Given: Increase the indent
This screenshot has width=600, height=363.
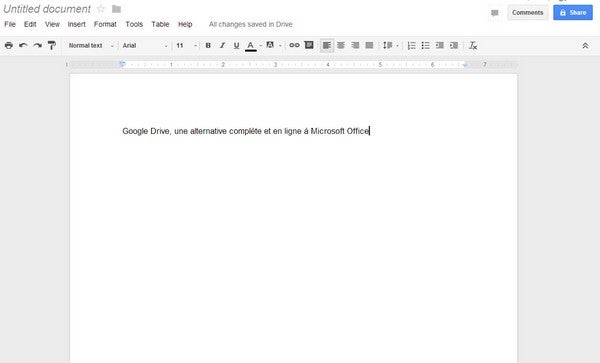Looking at the screenshot, I should click(454, 46).
